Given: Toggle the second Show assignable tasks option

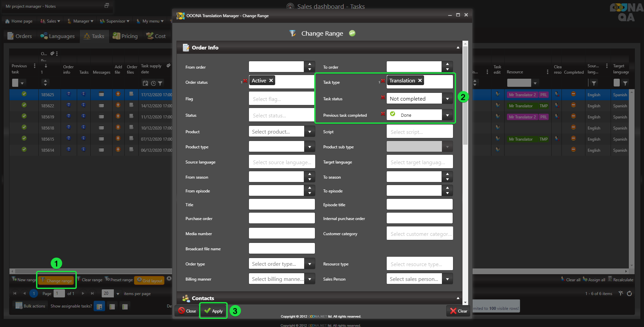Looking at the screenshot, I should (x=112, y=306).
